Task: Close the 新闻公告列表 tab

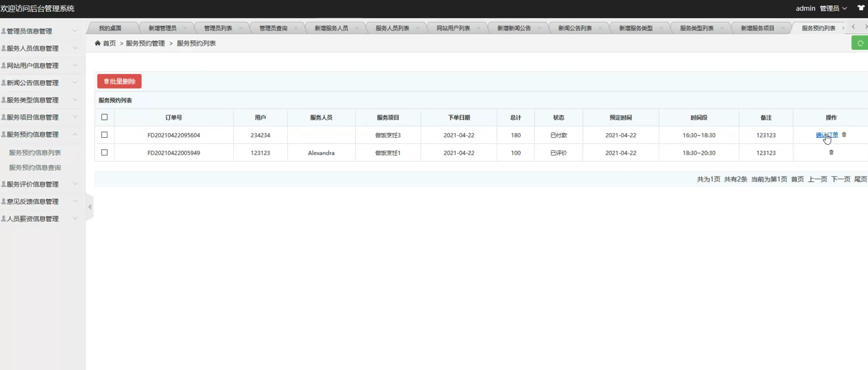Action: tap(600, 28)
